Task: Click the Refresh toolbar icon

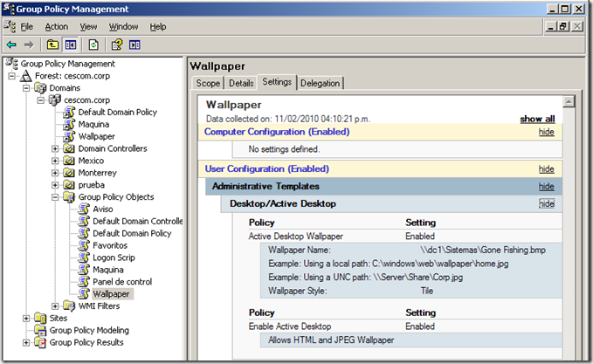Action: (93, 45)
